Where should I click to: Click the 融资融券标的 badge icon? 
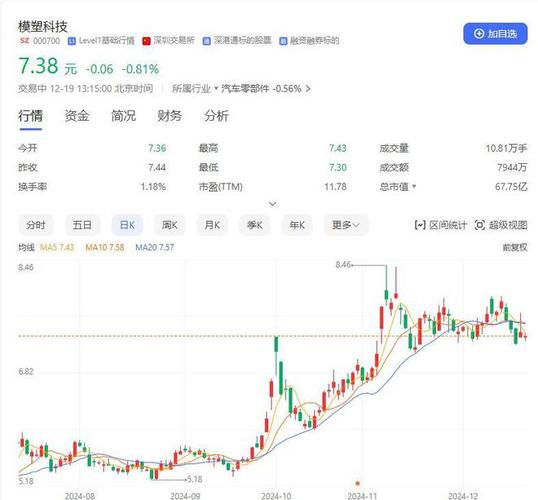point(283,41)
